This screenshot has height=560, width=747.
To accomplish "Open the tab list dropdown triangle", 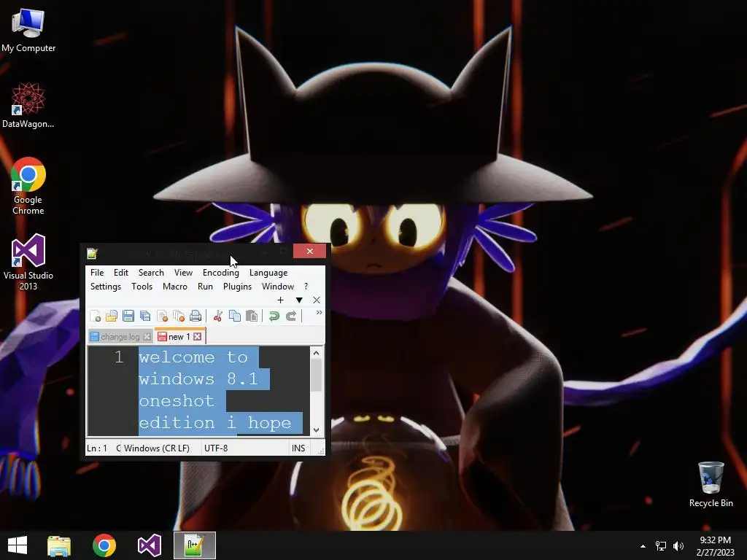I will click(299, 300).
